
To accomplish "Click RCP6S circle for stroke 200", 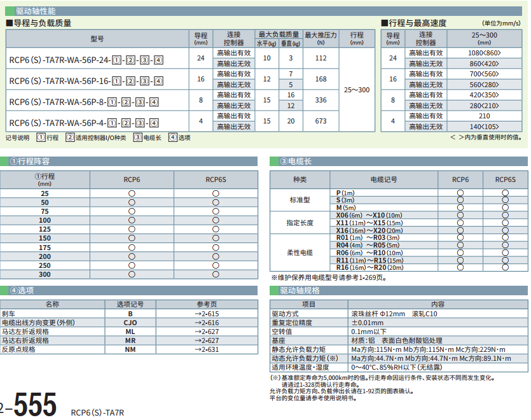I will coord(216,256).
